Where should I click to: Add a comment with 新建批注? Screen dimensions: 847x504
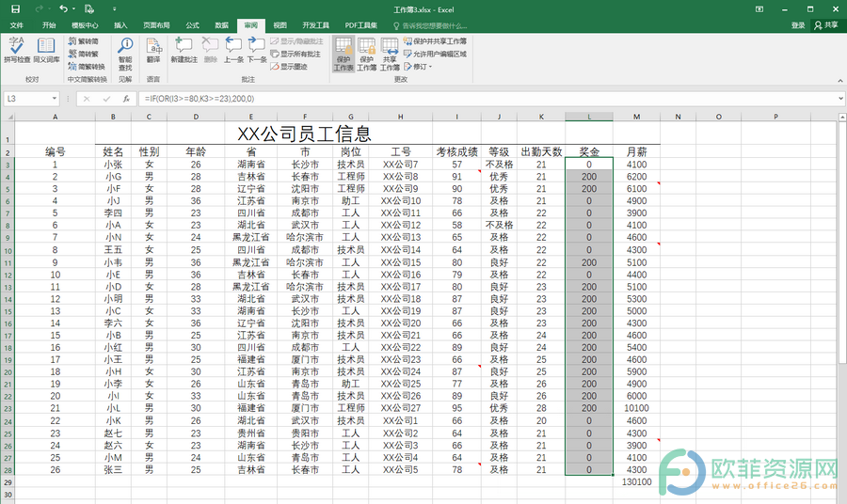[184, 50]
